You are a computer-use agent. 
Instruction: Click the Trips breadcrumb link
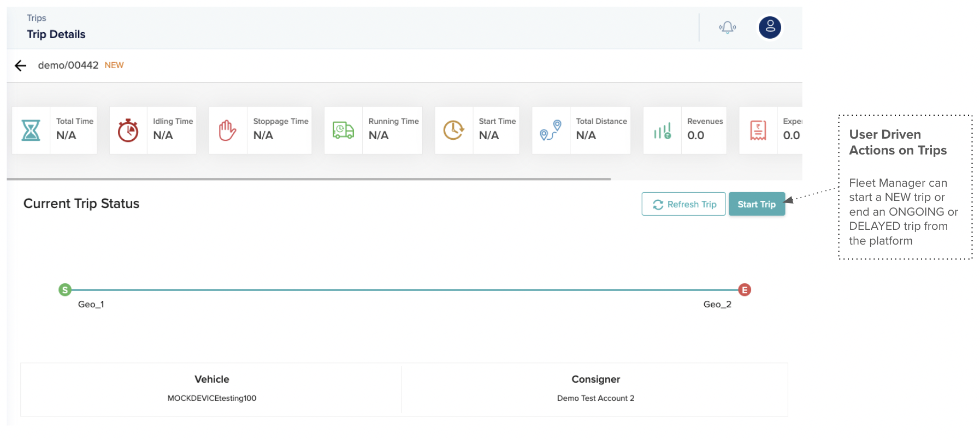[x=37, y=18]
